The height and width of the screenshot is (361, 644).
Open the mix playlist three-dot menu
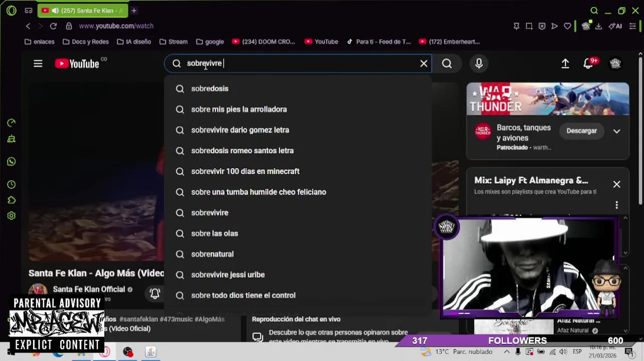[x=616, y=205]
